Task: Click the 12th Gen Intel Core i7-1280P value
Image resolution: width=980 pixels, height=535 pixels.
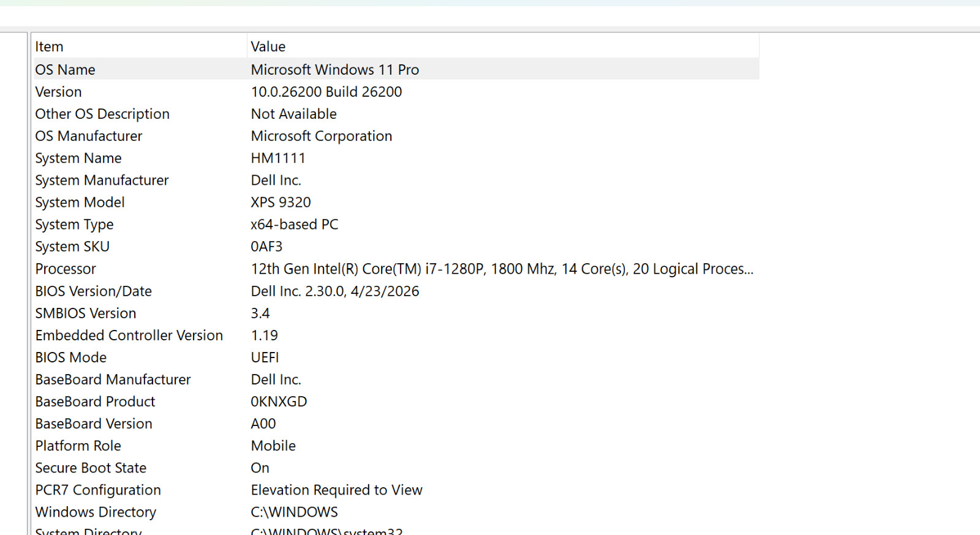Action: (502, 269)
